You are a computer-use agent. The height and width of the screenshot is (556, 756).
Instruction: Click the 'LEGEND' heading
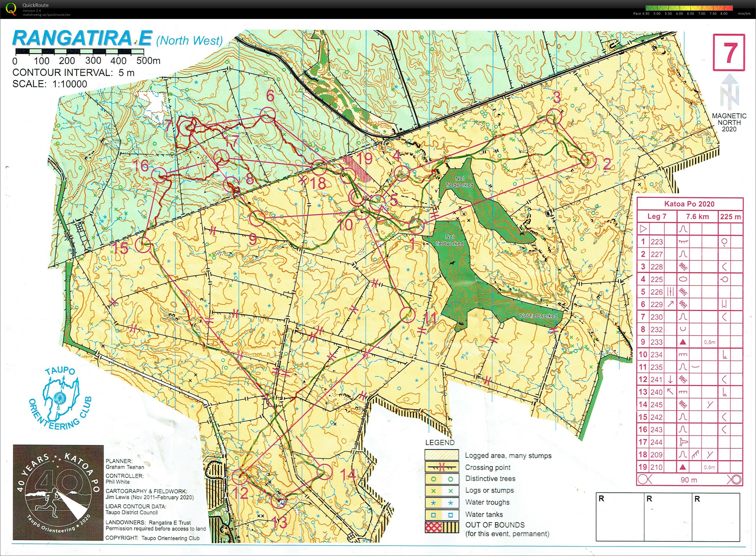coord(440,442)
